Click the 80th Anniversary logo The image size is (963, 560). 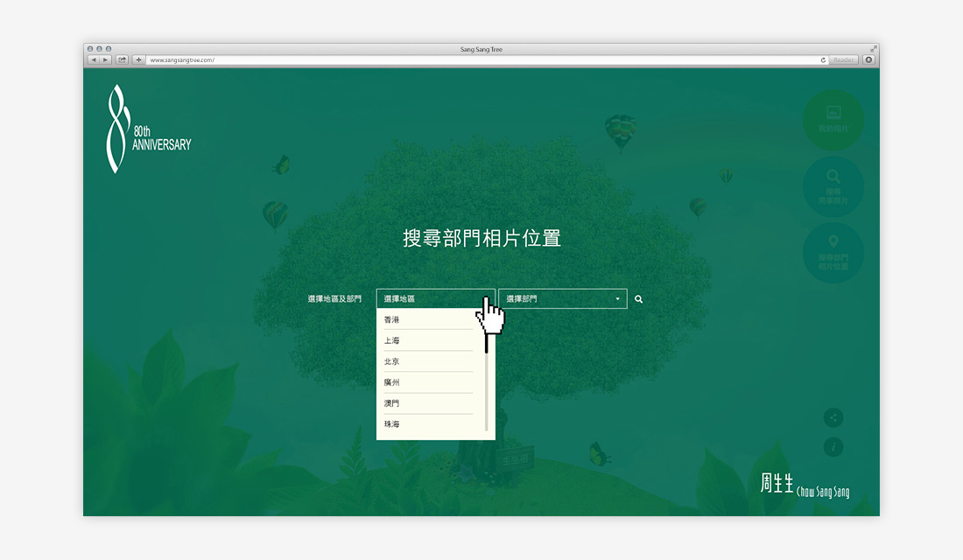click(x=147, y=129)
